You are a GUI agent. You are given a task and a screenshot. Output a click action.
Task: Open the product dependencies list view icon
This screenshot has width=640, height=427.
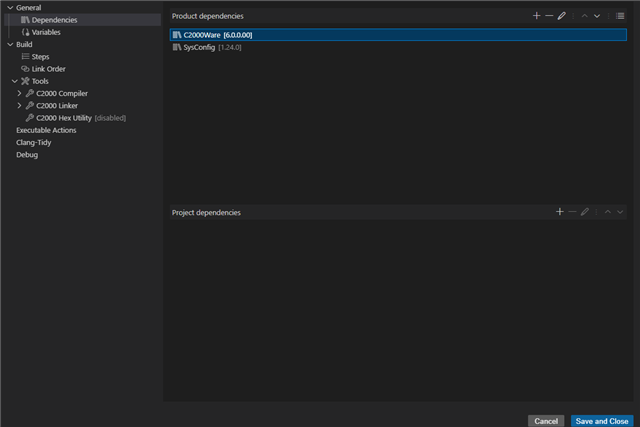(x=620, y=16)
